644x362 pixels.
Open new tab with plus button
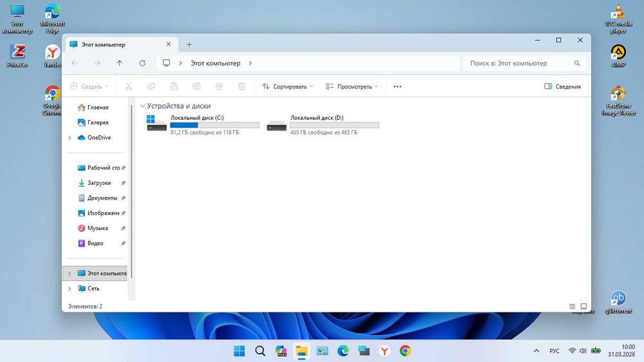coord(189,44)
